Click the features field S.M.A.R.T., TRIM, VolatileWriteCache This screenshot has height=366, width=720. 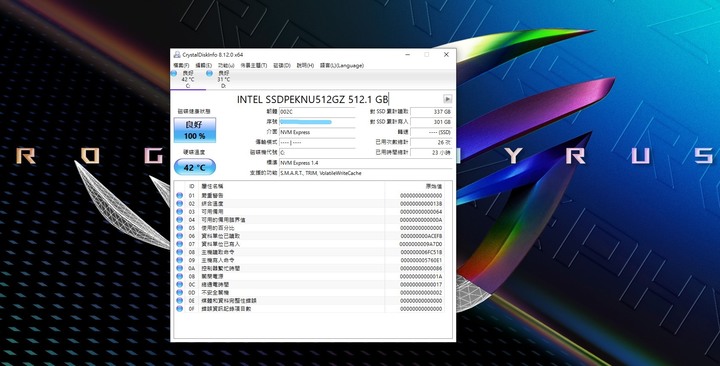pos(366,173)
